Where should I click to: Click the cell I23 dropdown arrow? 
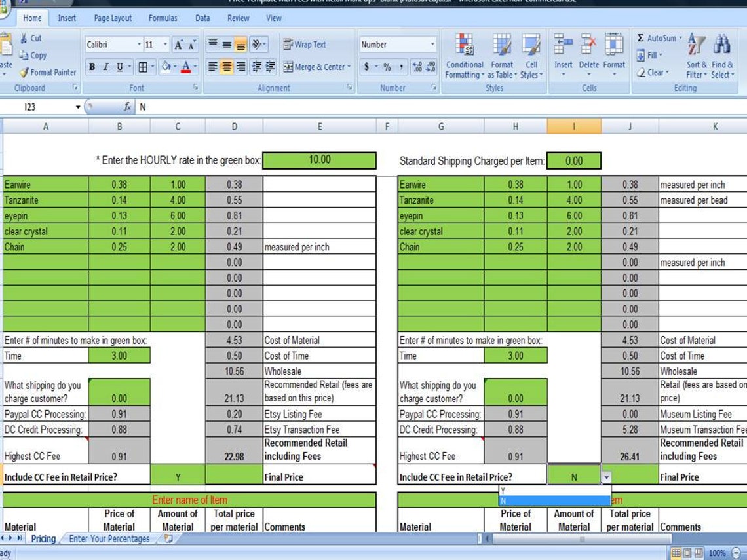tap(606, 477)
